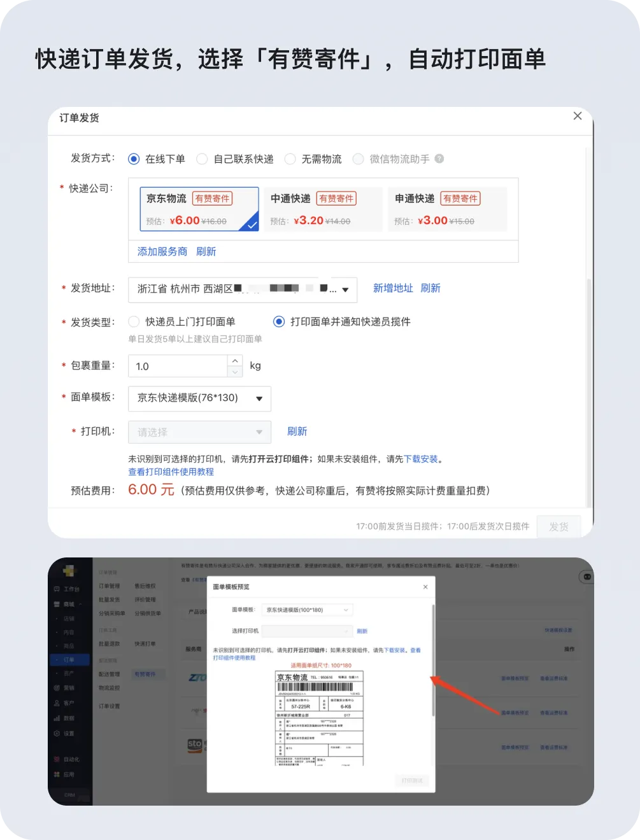Click the 京东物流 waybill preview image
Screen dimensions: 640x840
tap(319, 718)
